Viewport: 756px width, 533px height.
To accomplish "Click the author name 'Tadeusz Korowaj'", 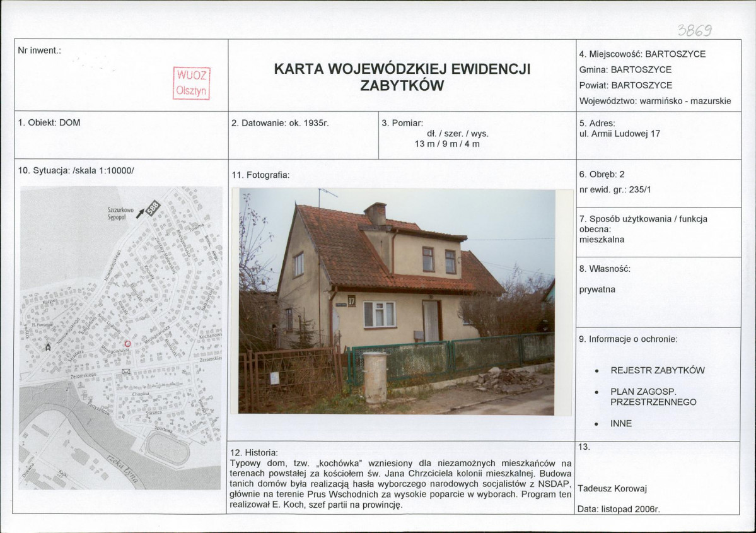I will pos(612,489).
